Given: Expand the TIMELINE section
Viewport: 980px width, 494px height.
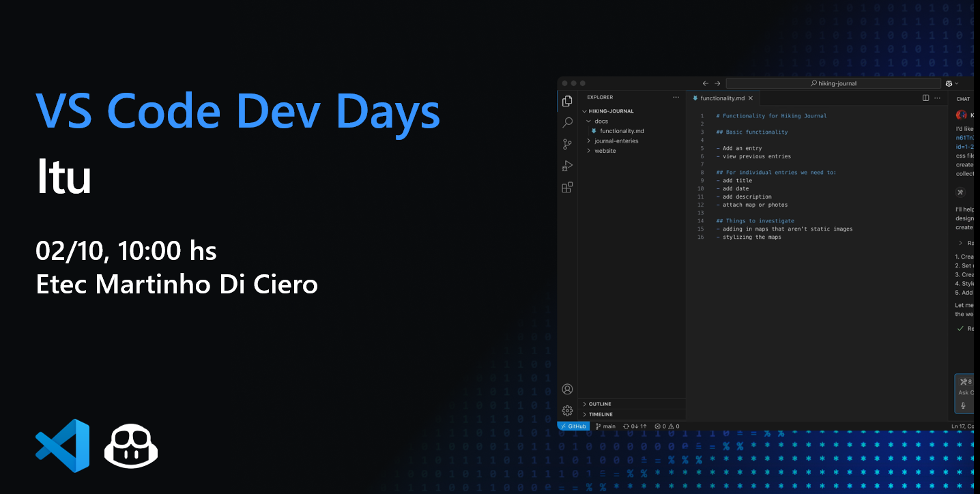Looking at the screenshot, I should coord(600,414).
